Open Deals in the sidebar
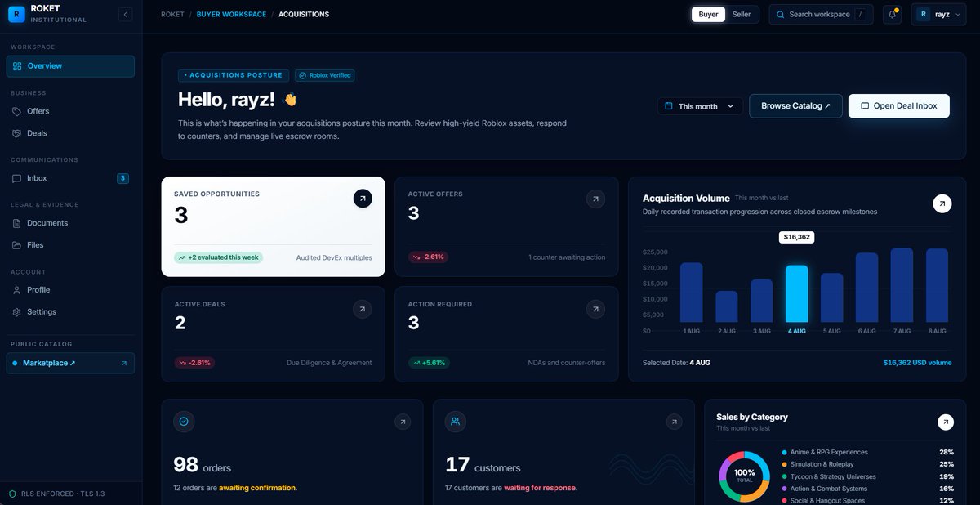Image resolution: width=980 pixels, height=505 pixels. click(x=70, y=133)
